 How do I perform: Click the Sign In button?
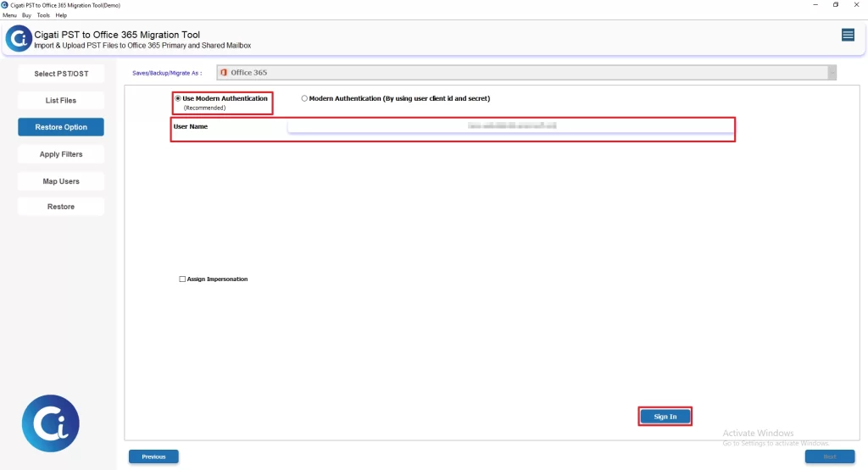[x=665, y=417]
